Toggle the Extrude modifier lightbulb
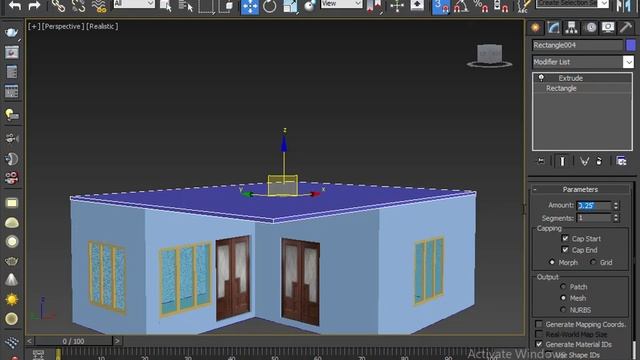The height and width of the screenshot is (360, 640). click(541, 78)
